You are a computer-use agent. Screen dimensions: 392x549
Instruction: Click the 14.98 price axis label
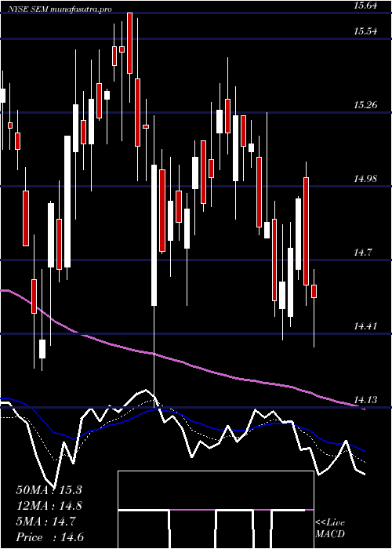[365, 179]
